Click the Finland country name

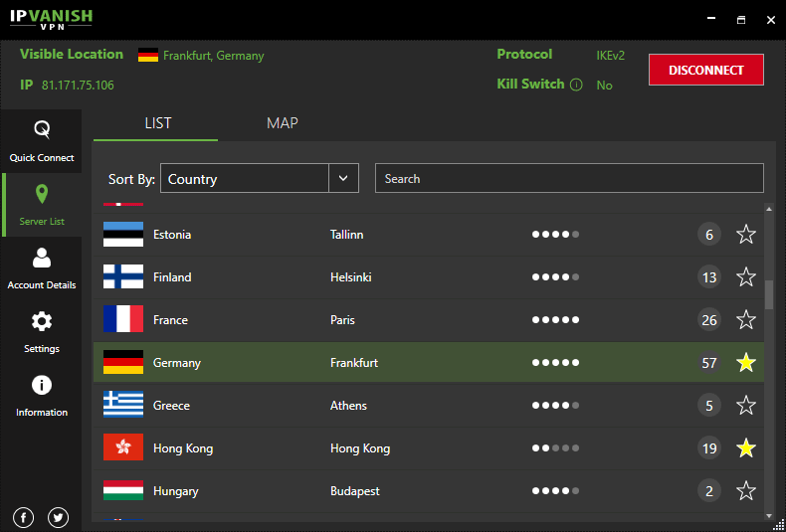(x=172, y=277)
